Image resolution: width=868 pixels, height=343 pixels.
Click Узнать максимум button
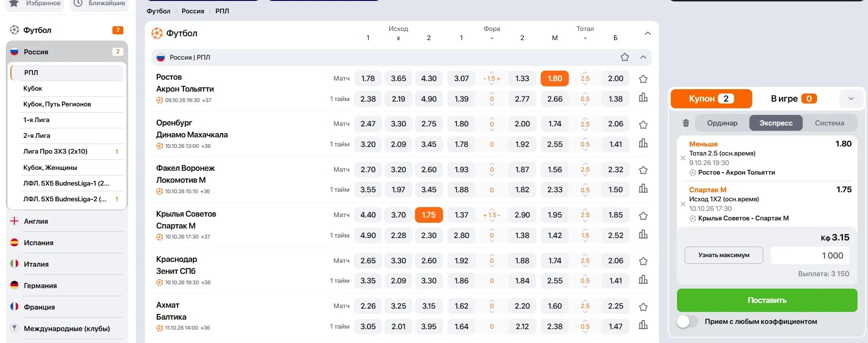pos(724,255)
